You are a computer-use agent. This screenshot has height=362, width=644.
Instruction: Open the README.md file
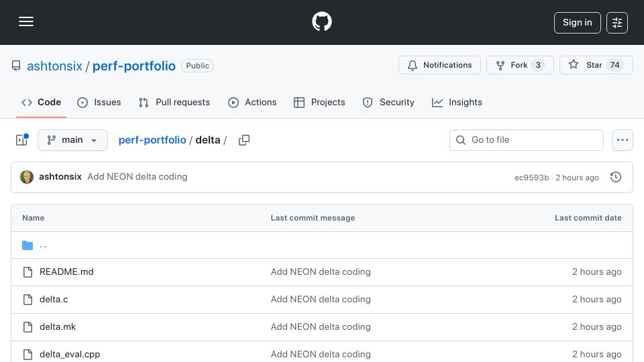point(66,271)
